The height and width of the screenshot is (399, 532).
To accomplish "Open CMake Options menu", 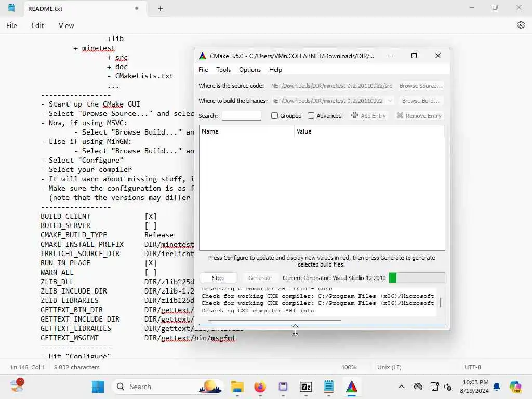I will [x=250, y=70].
